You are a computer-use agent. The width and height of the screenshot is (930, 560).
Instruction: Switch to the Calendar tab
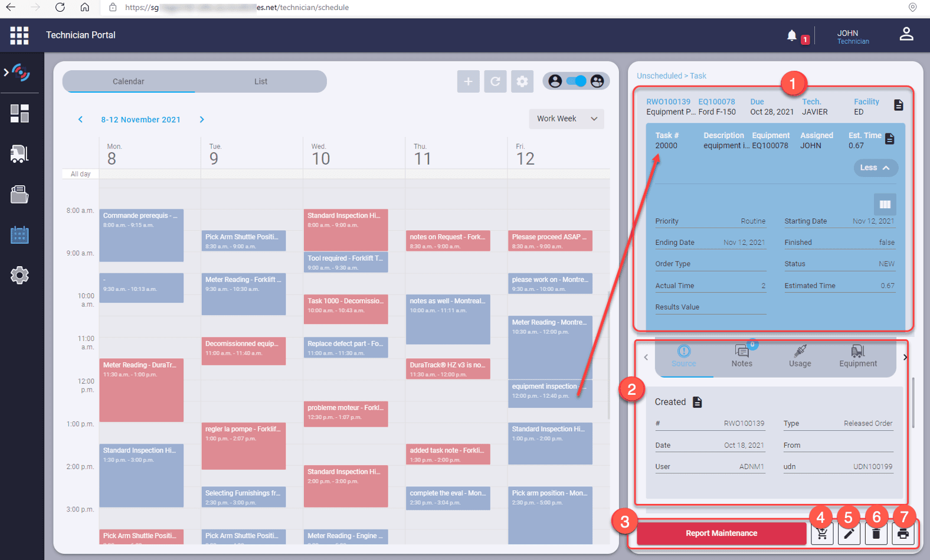pyautogui.click(x=129, y=81)
